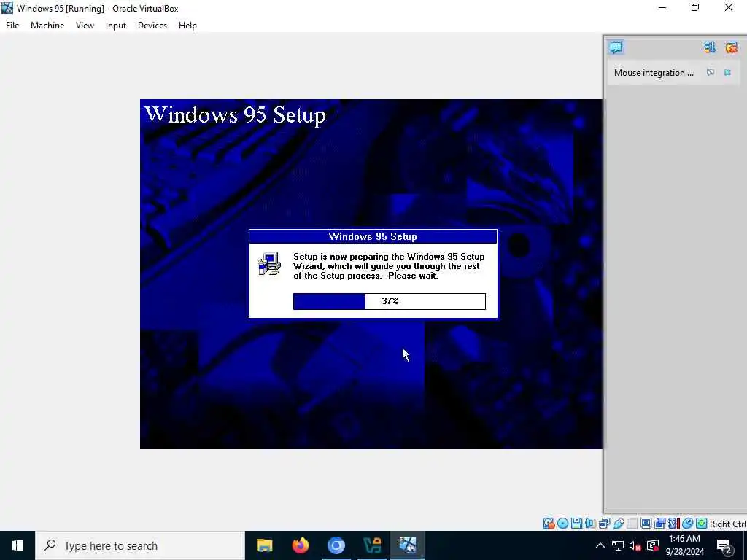Click the floppy disk status icon

tap(576, 524)
